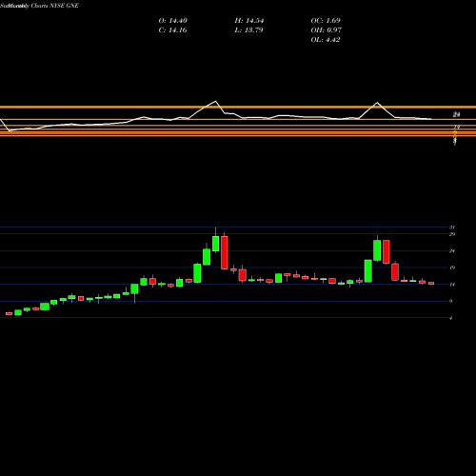
Task: Click the OC: 1.69 reading
Action: point(326,21)
